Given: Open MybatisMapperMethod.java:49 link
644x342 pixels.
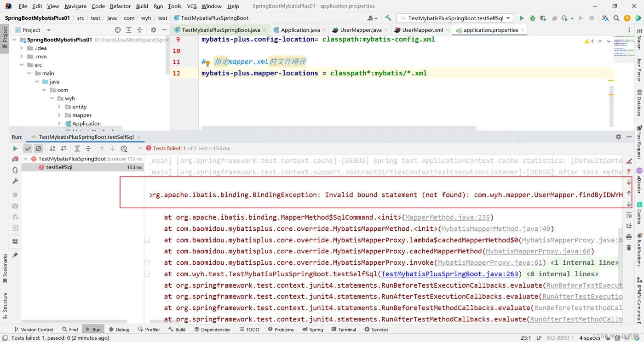Looking at the screenshot, I should [x=495, y=229].
